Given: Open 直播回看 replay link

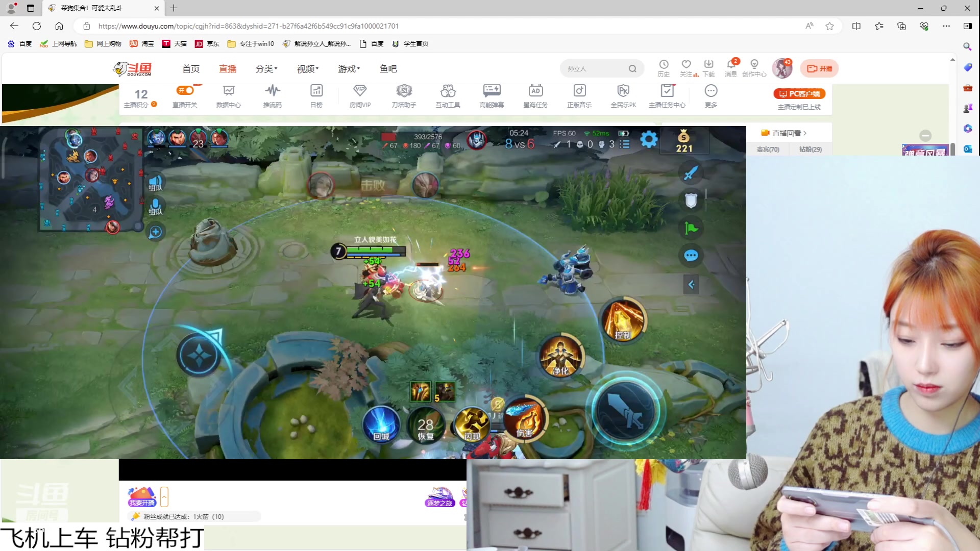Looking at the screenshot, I should pos(784,133).
